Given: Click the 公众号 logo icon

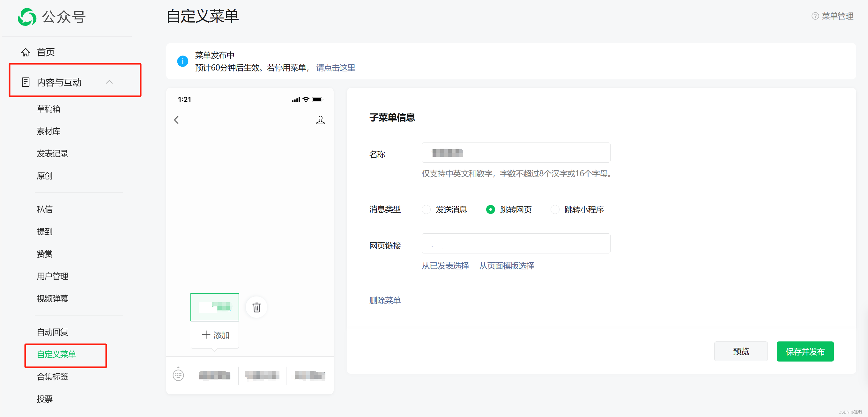Looking at the screenshot, I should click(x=27, y=17).
